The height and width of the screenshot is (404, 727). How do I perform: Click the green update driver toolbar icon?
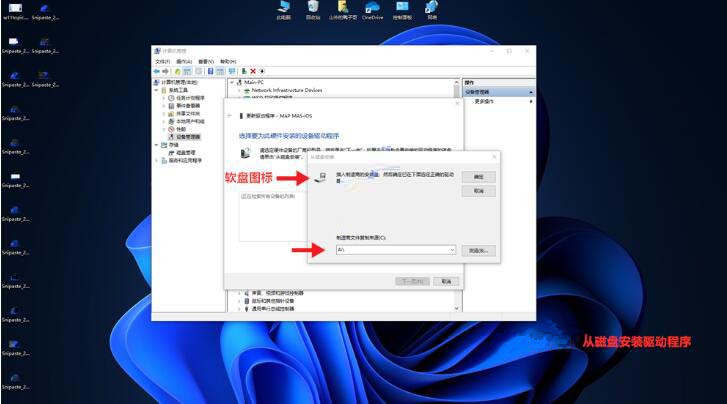tap(244, 71)
